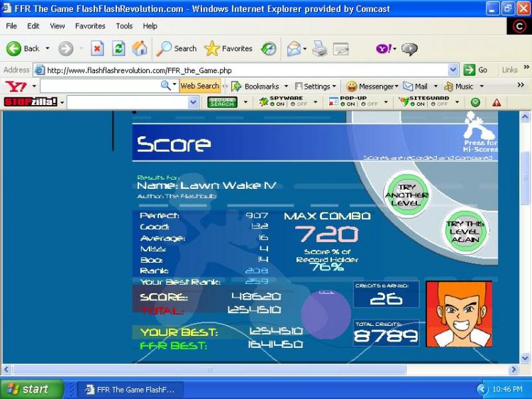Viewport: 532px width, 399px height.
Task: Open the STOPzilla search box dropdown
Action: pos(193,102)
